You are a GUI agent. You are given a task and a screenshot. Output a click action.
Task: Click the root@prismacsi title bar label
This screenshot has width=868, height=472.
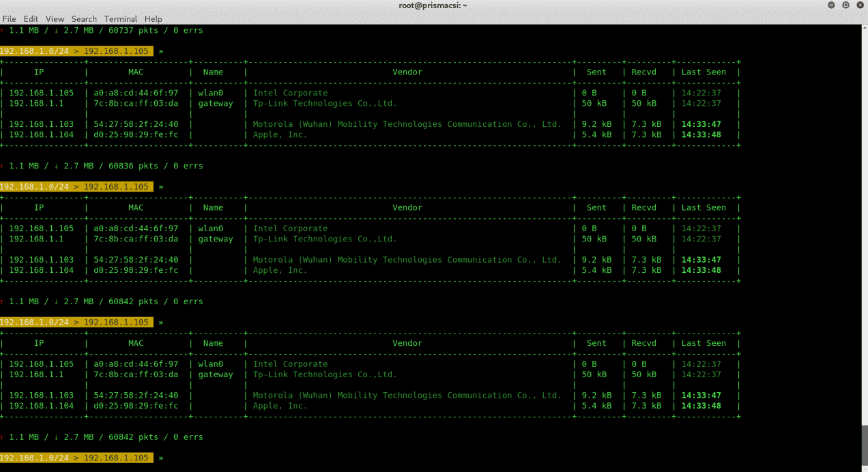click(x=433, y=5)
